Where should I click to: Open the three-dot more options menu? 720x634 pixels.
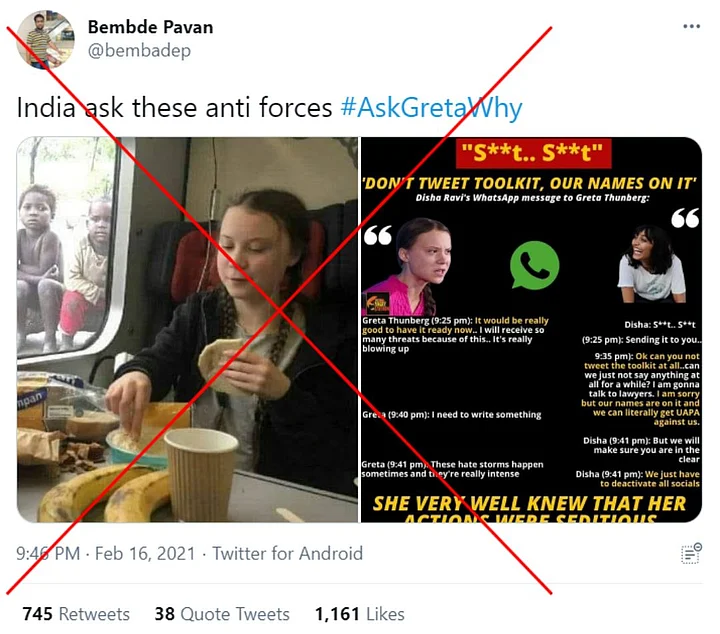click(x=691, y=26)
